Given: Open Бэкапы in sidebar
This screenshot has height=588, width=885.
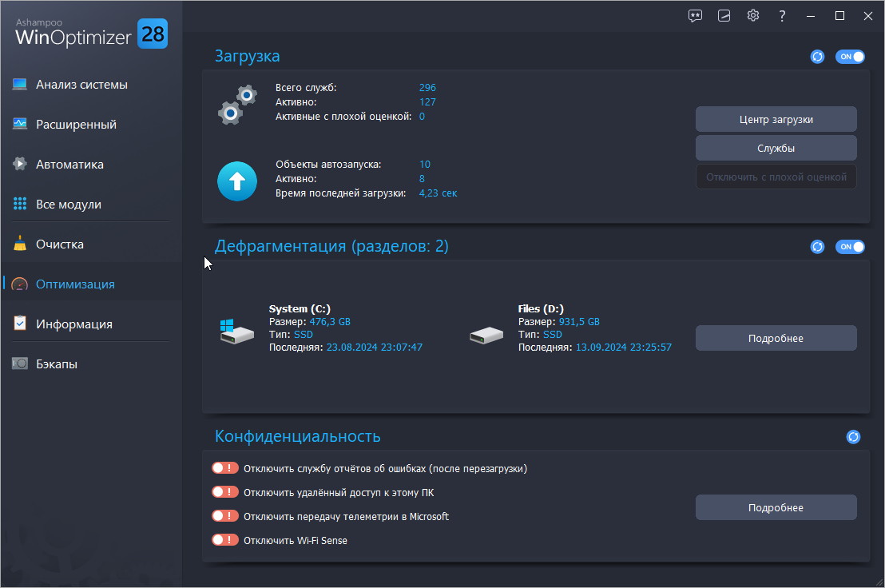Looking at the screenshot, I should click(91, 364).
